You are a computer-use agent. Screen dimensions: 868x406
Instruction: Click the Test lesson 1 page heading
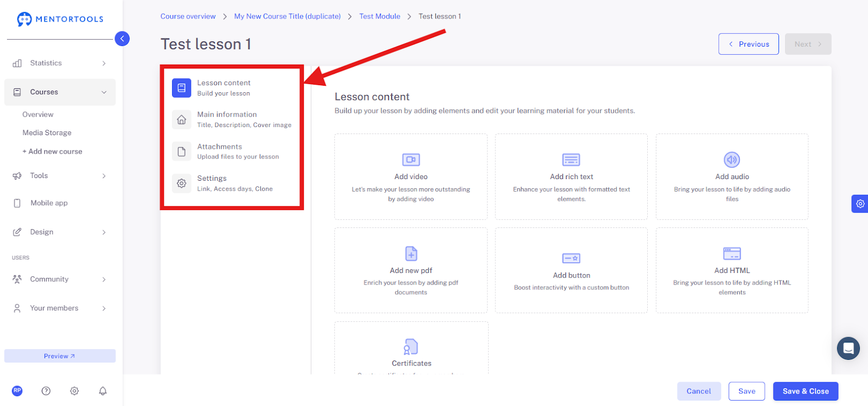click(206, 44)
